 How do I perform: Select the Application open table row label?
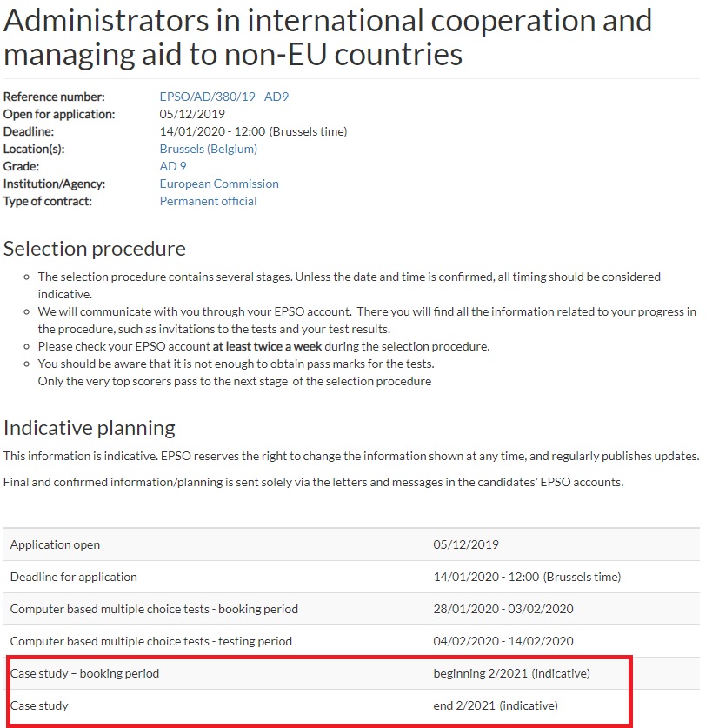[x=55, y=544]
